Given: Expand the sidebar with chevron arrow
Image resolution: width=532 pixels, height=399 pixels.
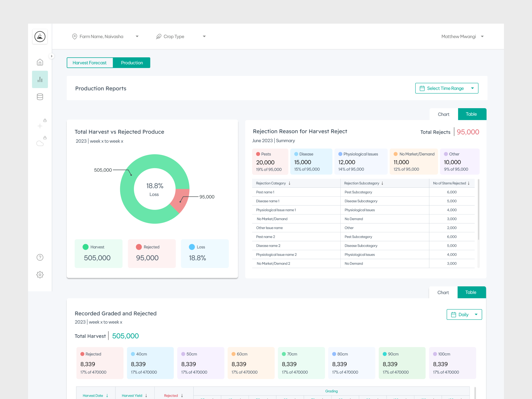Looking at the screenshot, I should [51, 56].
